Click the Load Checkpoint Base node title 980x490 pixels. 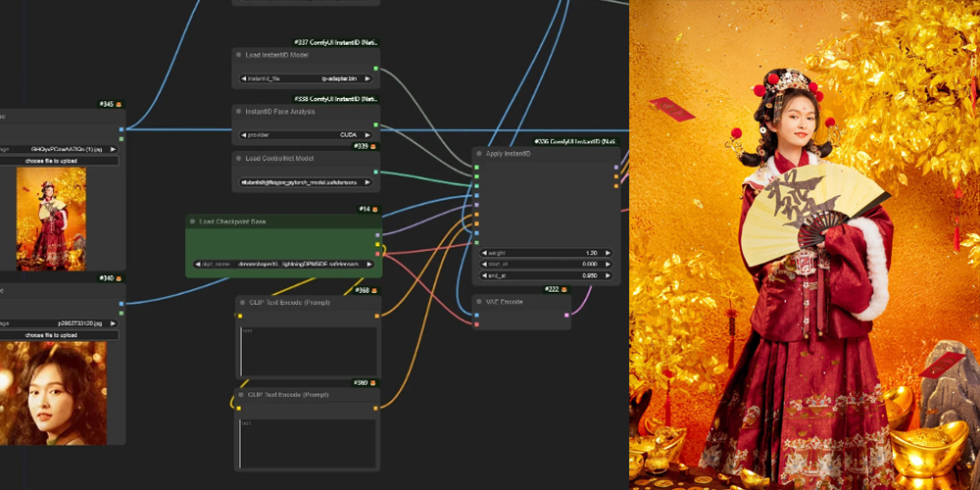232,221
